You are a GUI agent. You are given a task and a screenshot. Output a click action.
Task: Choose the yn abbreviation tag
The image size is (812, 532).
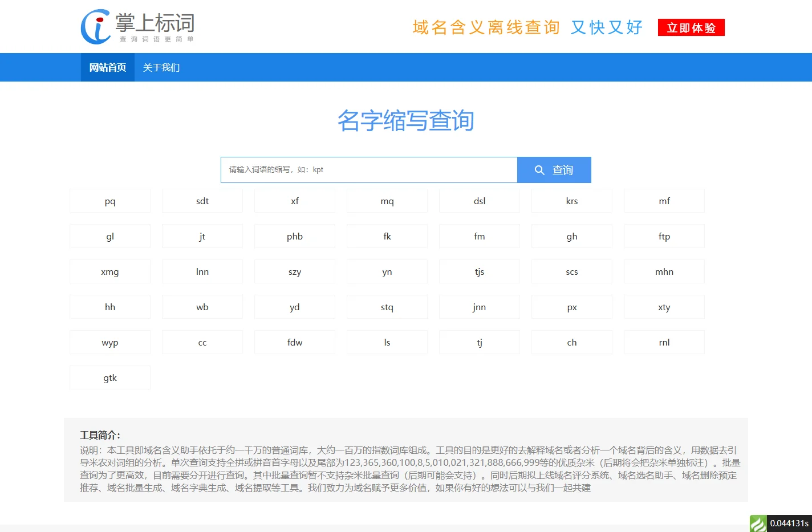(387, 271)
